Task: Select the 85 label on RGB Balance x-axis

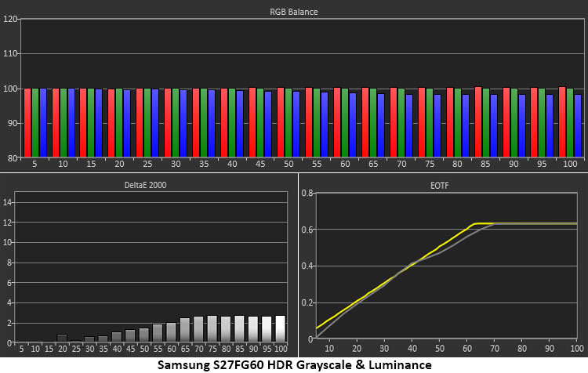Action: point(485,165)
